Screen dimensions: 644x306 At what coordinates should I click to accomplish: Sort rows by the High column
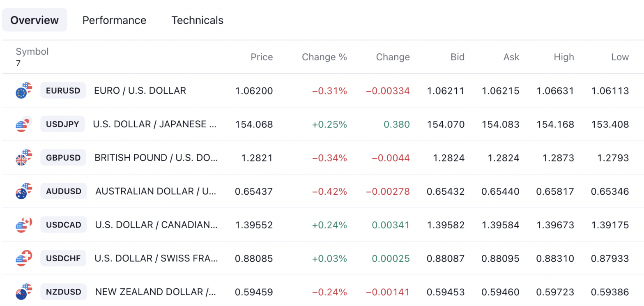tap(563, 57)
